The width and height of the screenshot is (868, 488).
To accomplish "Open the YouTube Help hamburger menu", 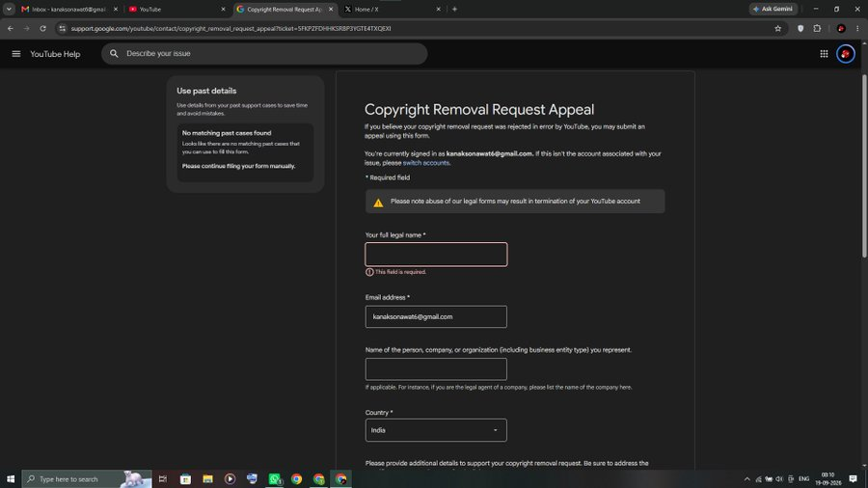I will [x=16, y=54].
